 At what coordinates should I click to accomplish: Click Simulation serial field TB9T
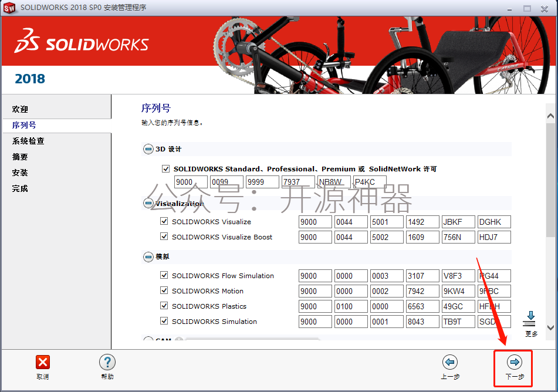(458, 322)
